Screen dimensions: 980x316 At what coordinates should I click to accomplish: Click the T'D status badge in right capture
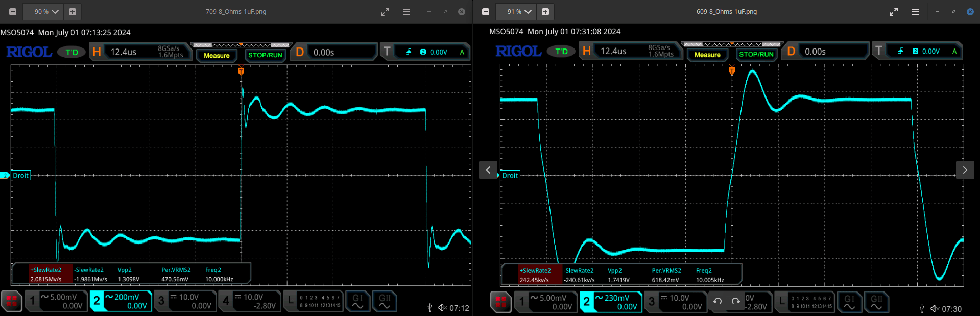561,51
